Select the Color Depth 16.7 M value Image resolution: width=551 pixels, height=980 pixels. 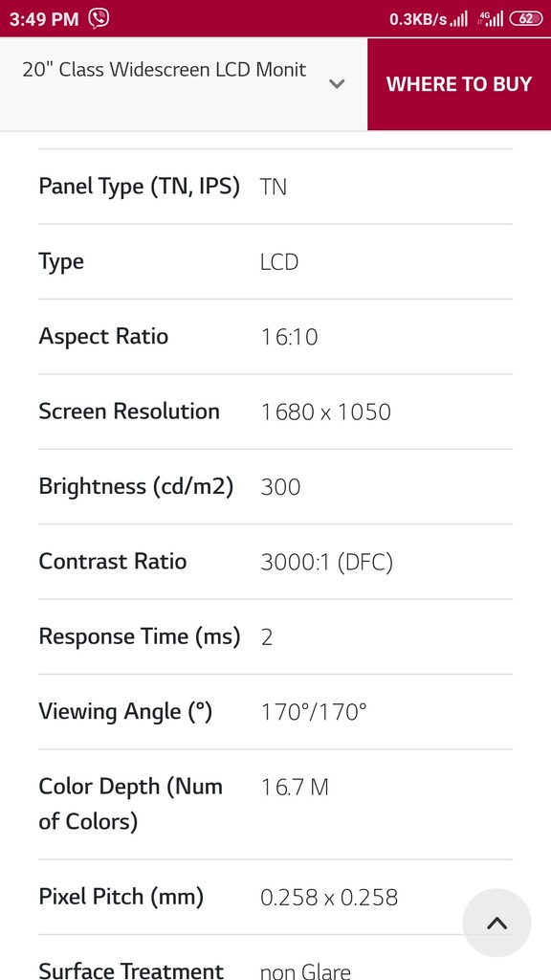(x=295, y=788)
